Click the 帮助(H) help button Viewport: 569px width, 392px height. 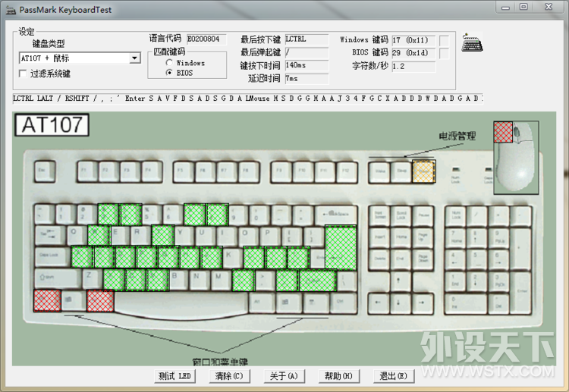pos(338,376)
